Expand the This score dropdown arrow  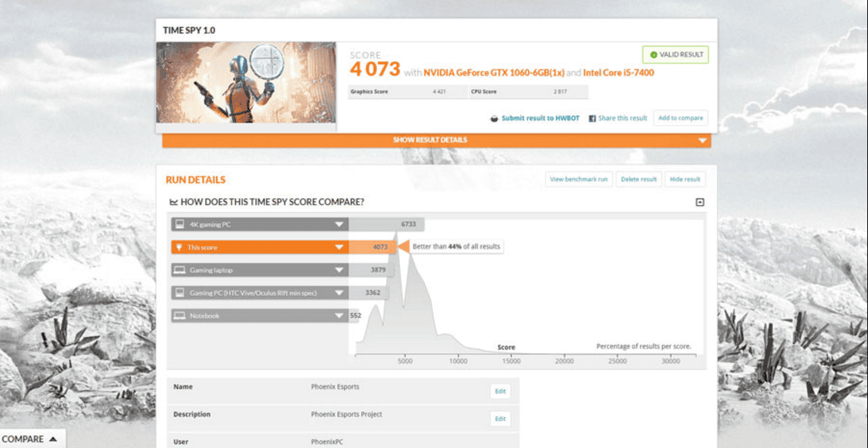[x=339, y=248]
